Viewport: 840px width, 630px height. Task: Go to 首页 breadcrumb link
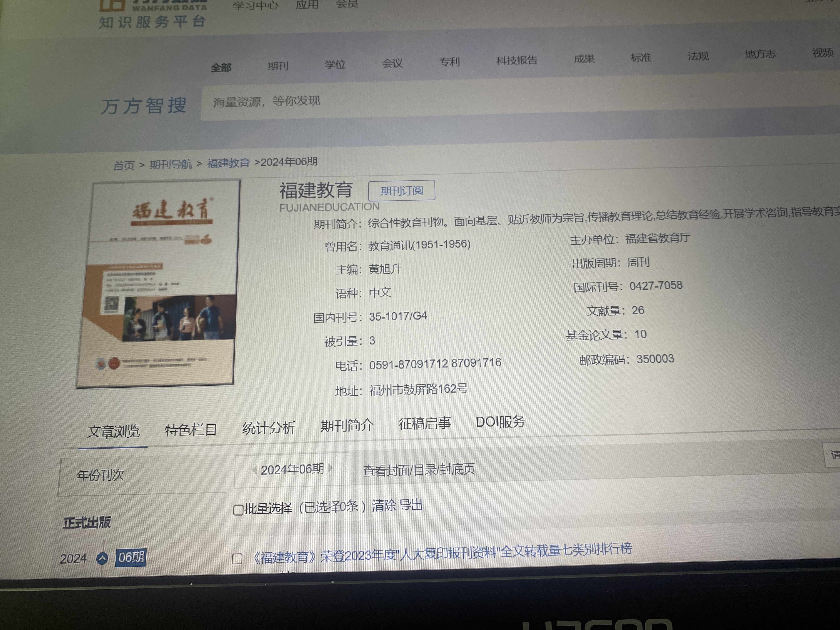click(124, 166)
